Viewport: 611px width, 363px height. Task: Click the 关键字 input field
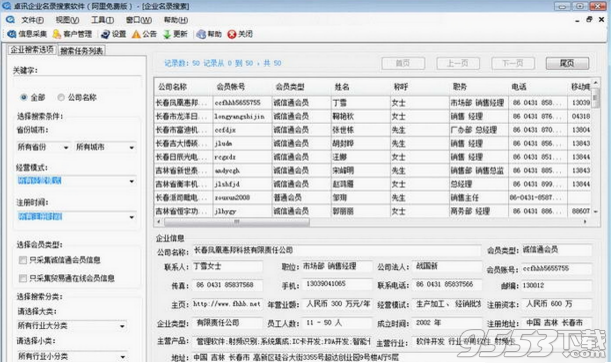click(77, 82)
